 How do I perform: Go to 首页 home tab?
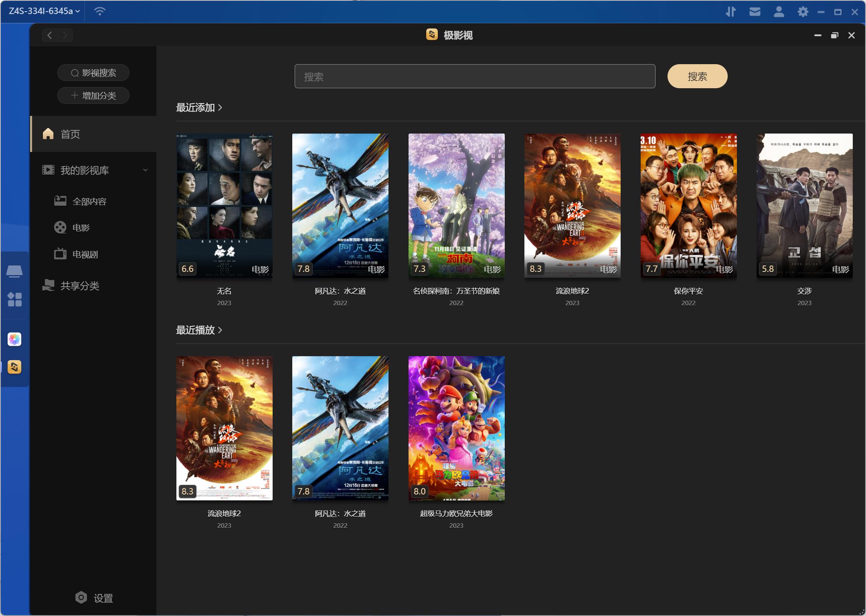coord(70,134)
